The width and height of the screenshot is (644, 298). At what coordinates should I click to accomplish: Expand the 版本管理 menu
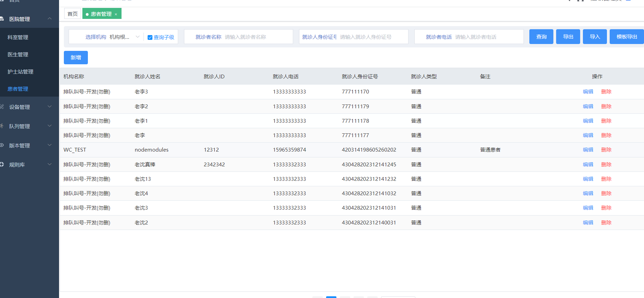coord(50,145)
